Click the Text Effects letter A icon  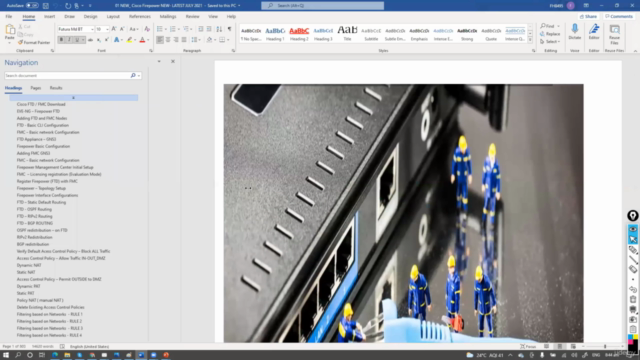[116, 40]
